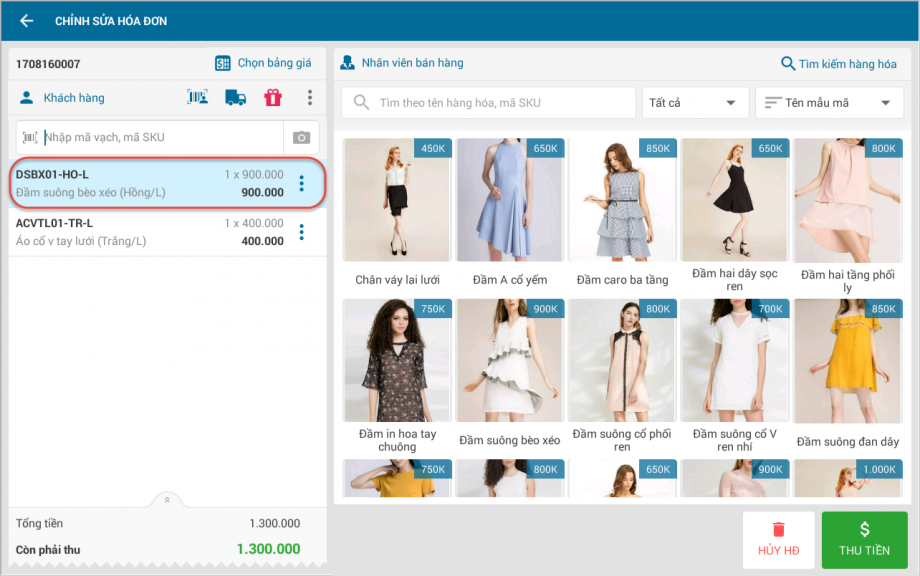Open options menu for DSBX01-HO-L item
Image resolution: width=920 pixels, height=576 pixels.
pos(302,184)
